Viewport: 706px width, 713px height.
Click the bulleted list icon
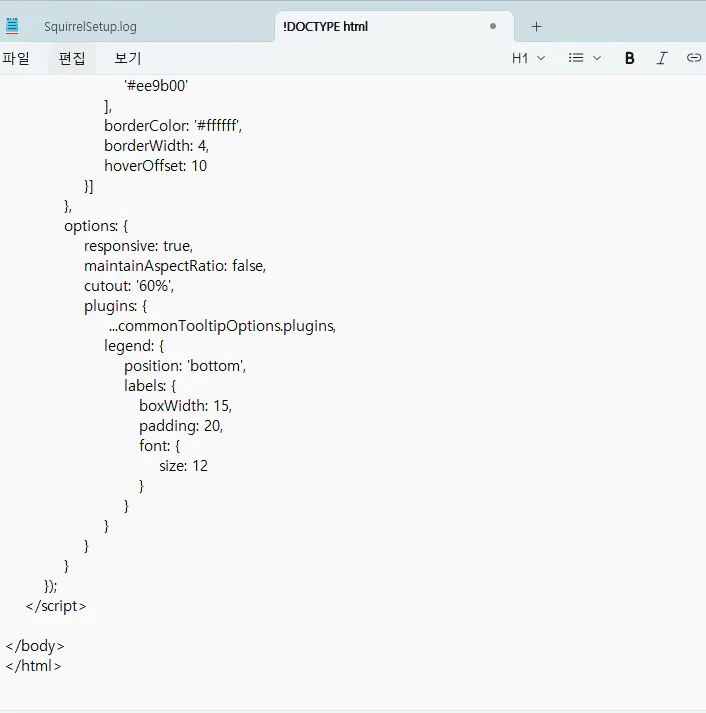(576, 58)
